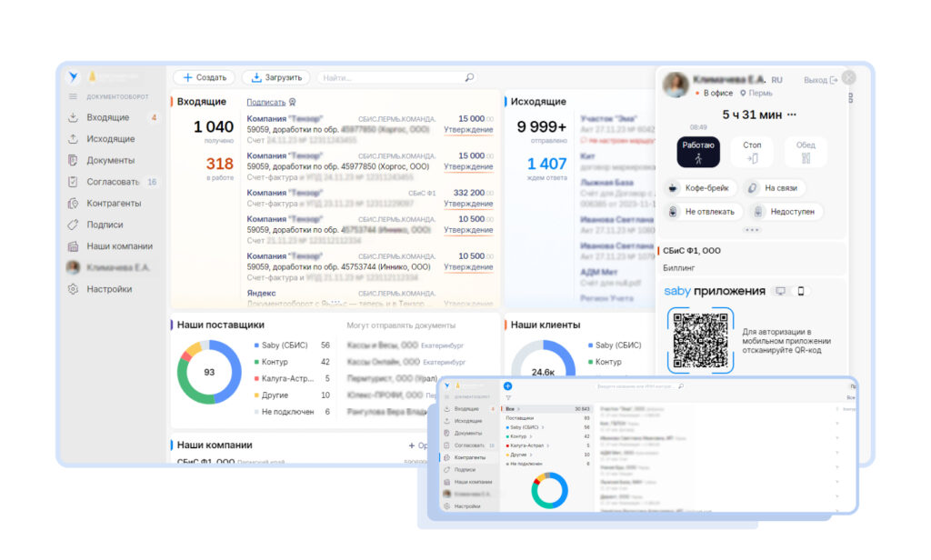Open the options dots next to 5 ч 31 мин
The width and height of the screenshot is (931, 560).
[791, 115]
